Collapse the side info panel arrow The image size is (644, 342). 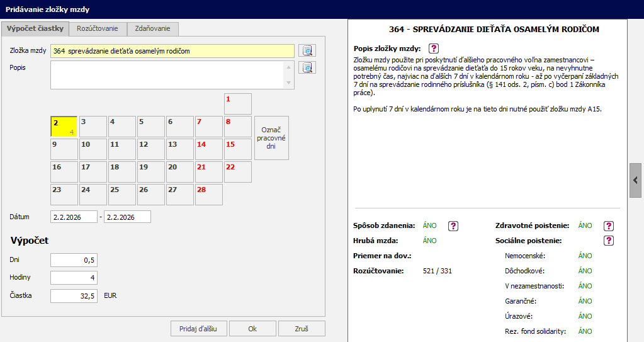pyautogui.click(x=636, y=180)
